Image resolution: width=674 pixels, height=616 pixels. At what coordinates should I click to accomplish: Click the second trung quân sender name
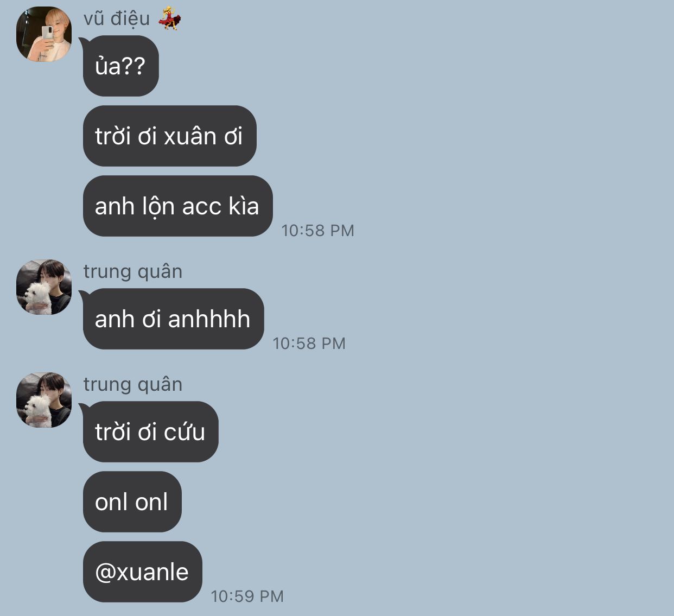(133, 384)
